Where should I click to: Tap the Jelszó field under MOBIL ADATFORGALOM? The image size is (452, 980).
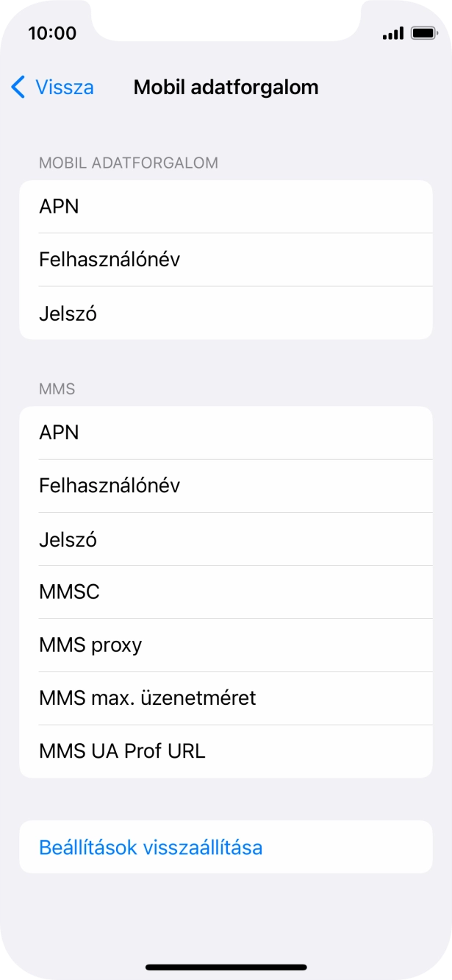click(x=226, y=313)
